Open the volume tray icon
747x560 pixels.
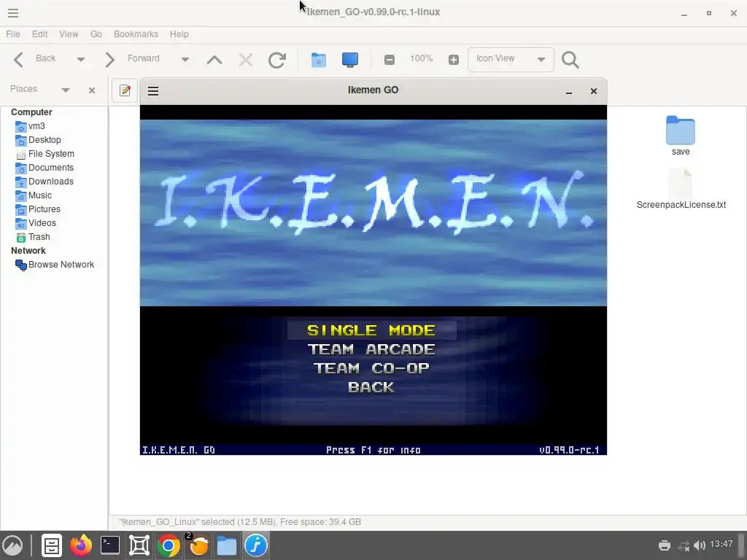click(700, 545)
